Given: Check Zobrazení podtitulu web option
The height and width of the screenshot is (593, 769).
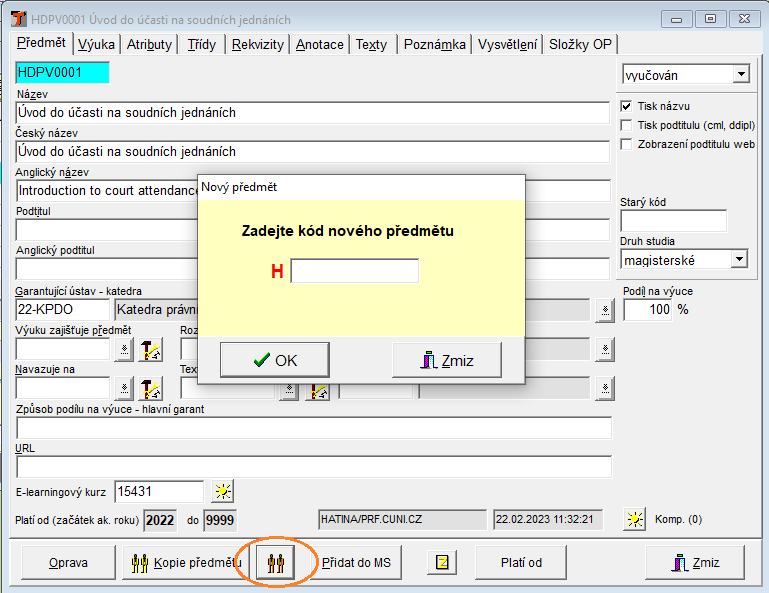Looking at the screenshot, I should point(627,144).
